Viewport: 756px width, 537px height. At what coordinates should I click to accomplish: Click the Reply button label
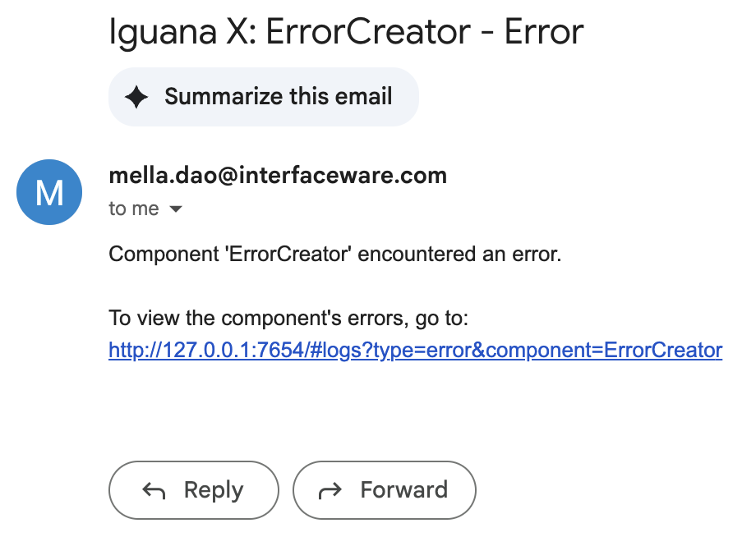pyautogui.click(x=213, y=490)
